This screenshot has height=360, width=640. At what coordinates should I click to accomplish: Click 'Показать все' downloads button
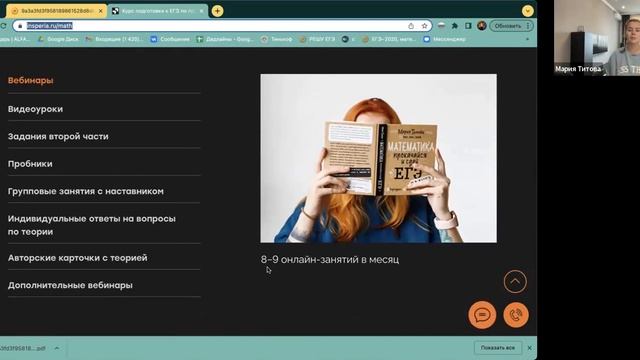pos(498,348)
